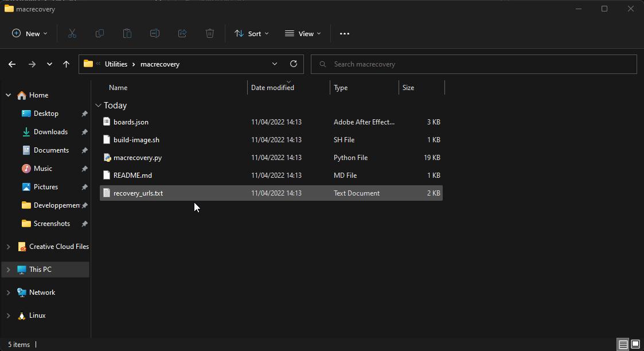
Task: Click the New button
Action: [30, 34]
